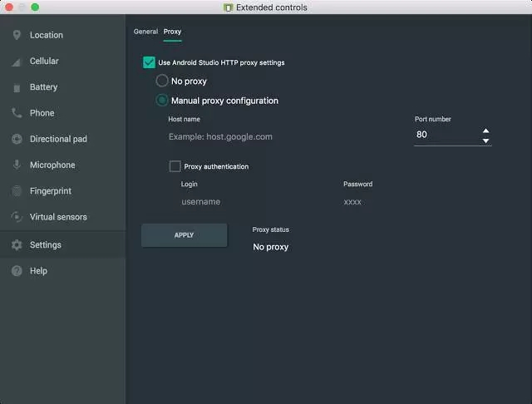Open the Location section
This screenshot has width=532, height=404.
(x=63, y=35)
